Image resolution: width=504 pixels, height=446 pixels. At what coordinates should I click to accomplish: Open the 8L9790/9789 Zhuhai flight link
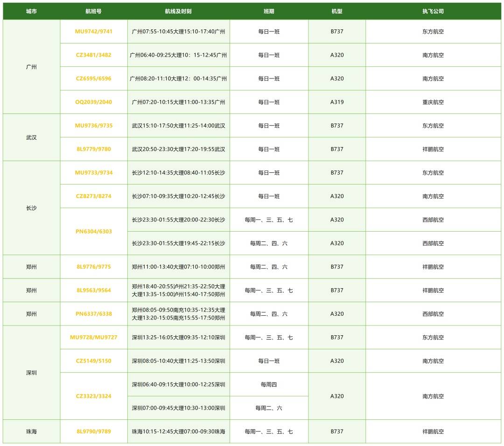coord(94,432)
